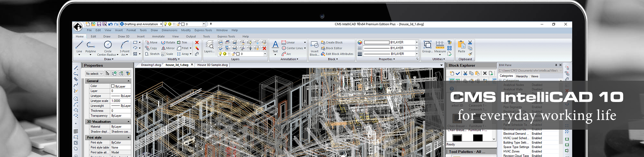This screenshot has width=644, height=157.
Task: Open the No selection dropdown in Properties
Action: coord(94,74)
